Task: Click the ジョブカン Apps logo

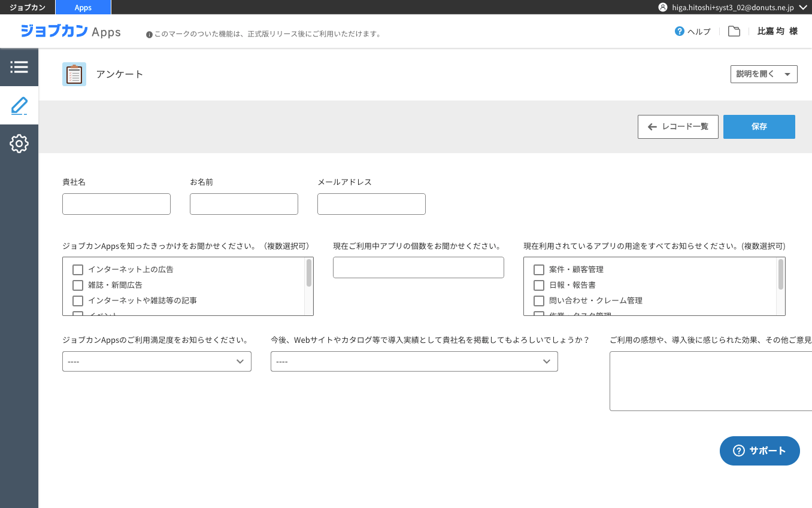Action: [x=71, y=31]
